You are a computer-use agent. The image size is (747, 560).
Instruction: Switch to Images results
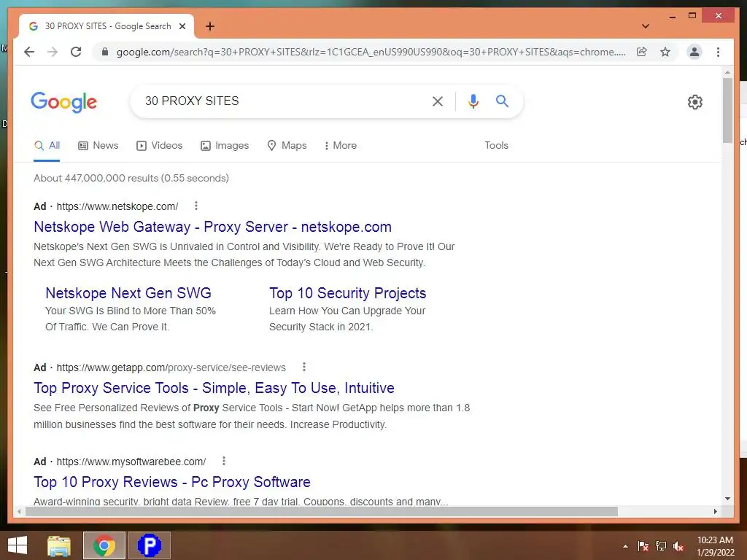coord(225,145)
